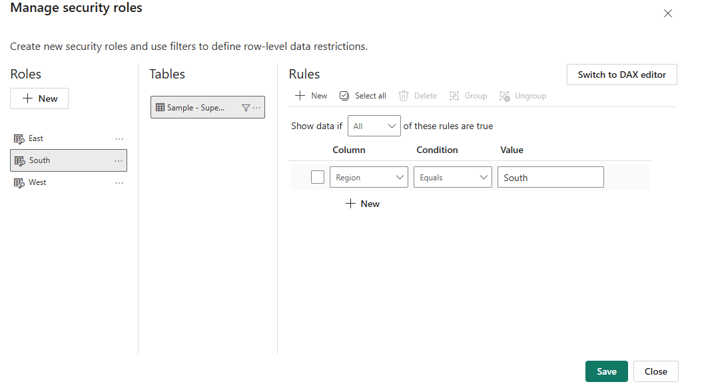709x390 pixels.
Task: Open the Show data if All dropdown
Action: tap(373, 126)
